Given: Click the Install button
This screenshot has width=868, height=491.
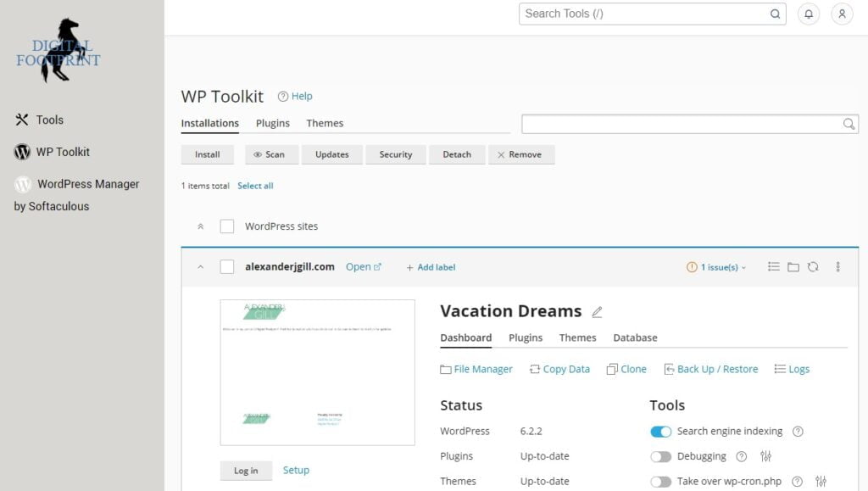Looking at the screenshot, I should 207,154.
